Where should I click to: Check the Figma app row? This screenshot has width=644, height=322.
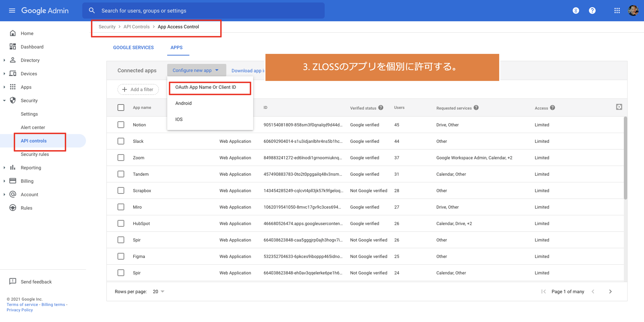tap(121, 256)
